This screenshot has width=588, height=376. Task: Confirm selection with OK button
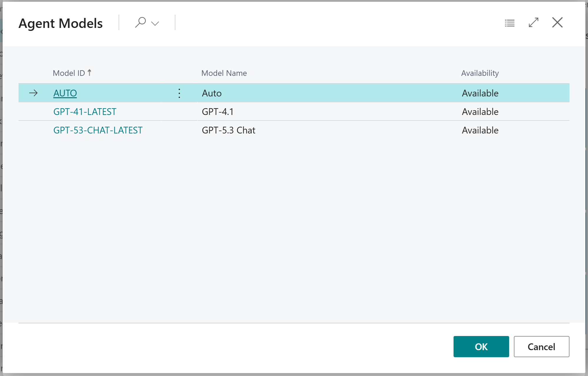click(x=481, y=347)
